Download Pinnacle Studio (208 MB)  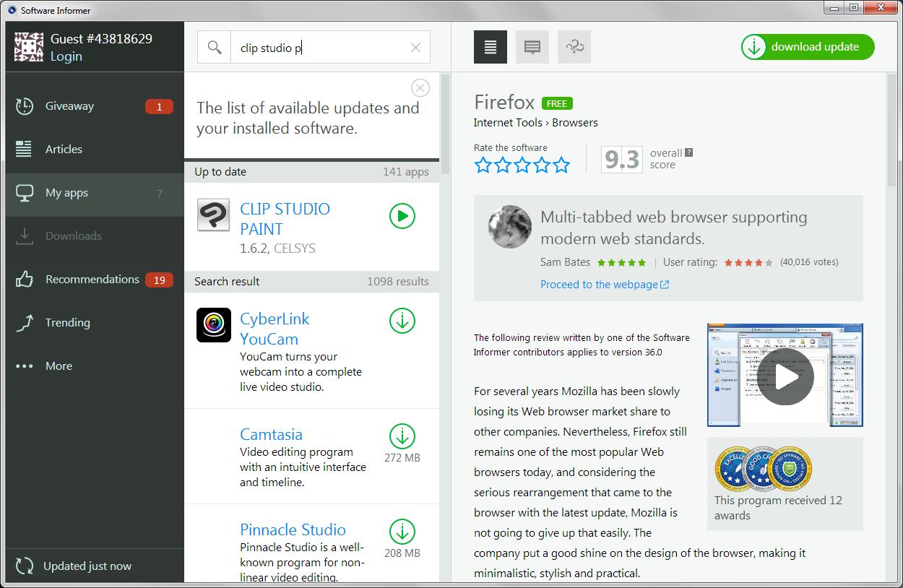pyautogui.click(x=402, y=532)
